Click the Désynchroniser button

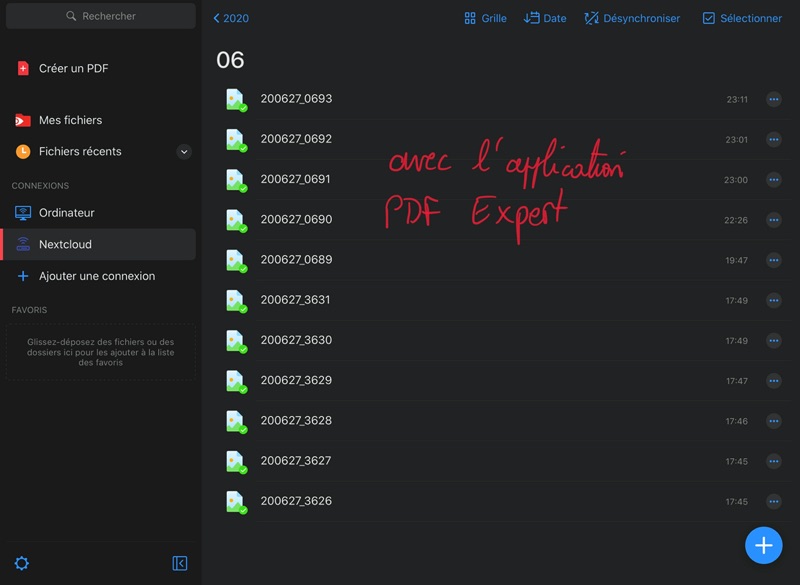(x=632, y=18)
